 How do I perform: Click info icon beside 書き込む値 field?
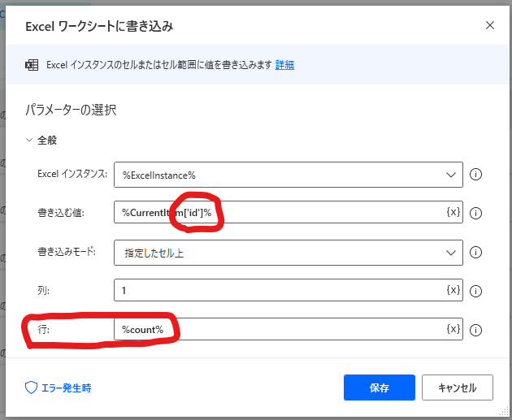pyautogui.click(x=475, y=213)
